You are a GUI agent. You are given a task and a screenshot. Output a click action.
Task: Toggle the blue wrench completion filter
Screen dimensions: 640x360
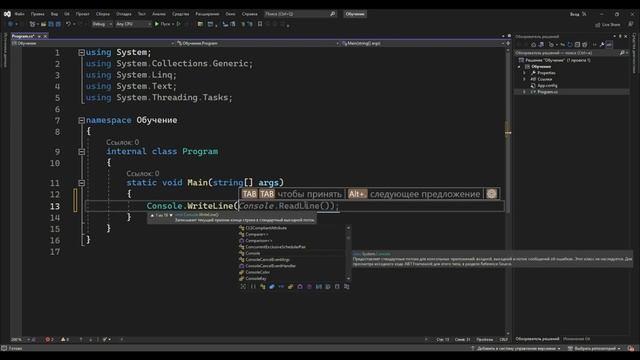[272, 287]
